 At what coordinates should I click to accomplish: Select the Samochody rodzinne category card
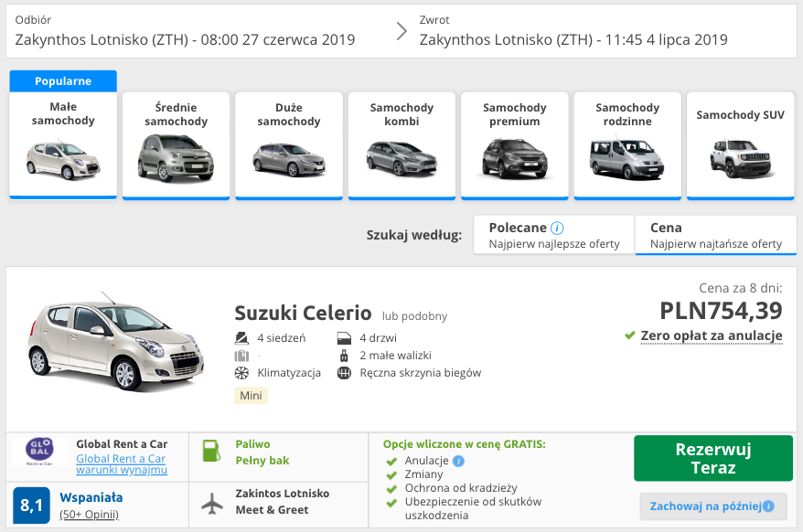click(x=627, y=145)
